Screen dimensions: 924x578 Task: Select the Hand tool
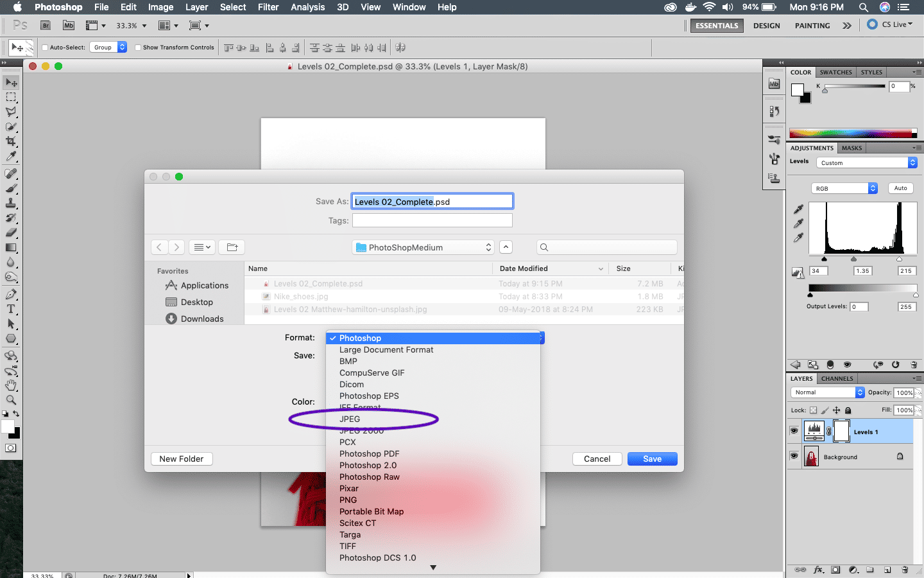[x=11, y=385]
